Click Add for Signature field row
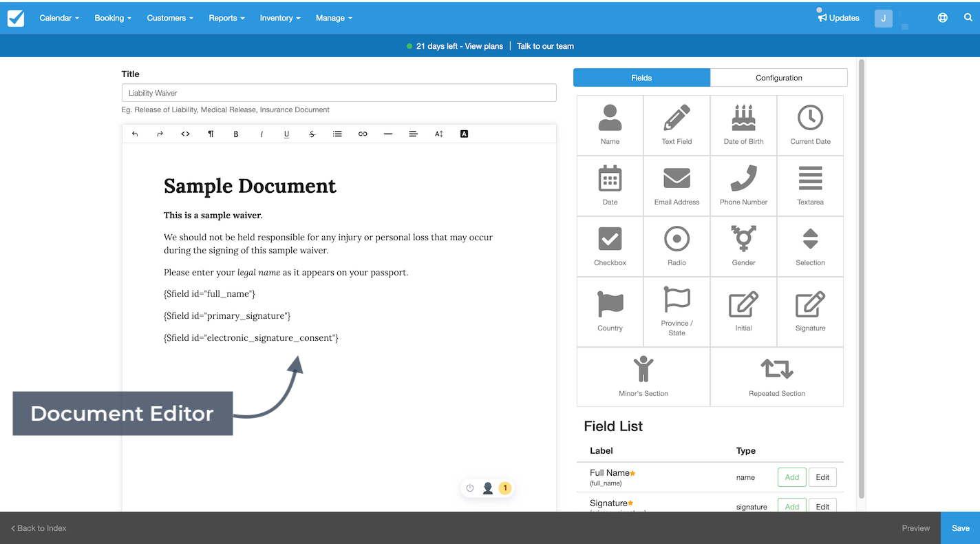The width and height of the screenshot is (980, 544). [x=792, y=505]
